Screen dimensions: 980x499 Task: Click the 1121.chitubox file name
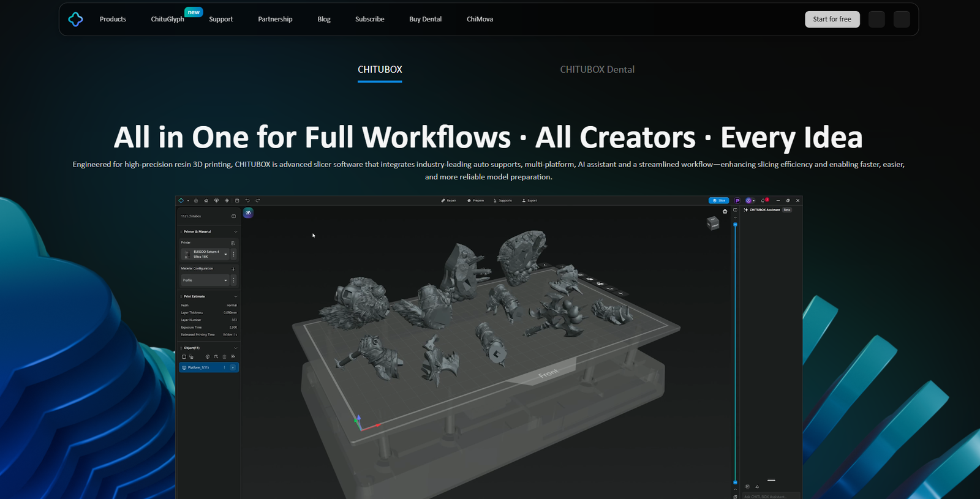pos(190,216)
